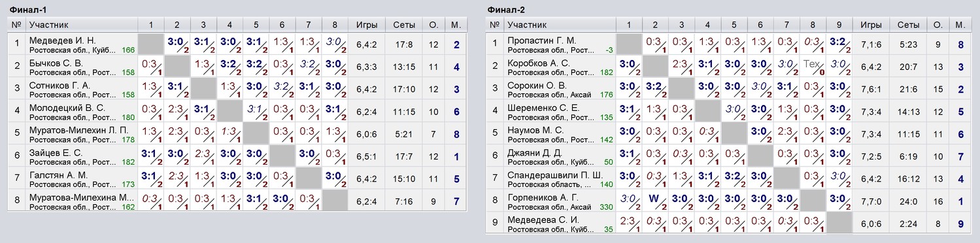Click player name Сотников Г. А.
Viewport: 980px width, 243px height.
pyautogui.click(x=59, y=86)
